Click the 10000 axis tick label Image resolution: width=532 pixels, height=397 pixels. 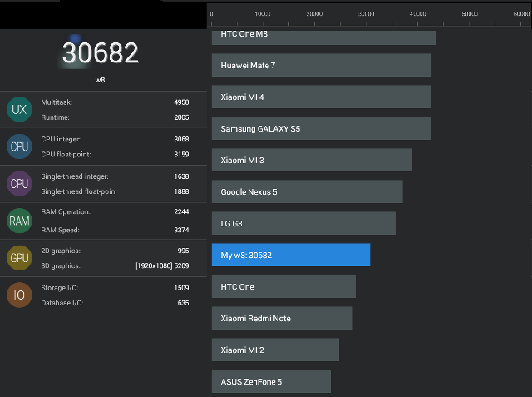click(263, 14)
